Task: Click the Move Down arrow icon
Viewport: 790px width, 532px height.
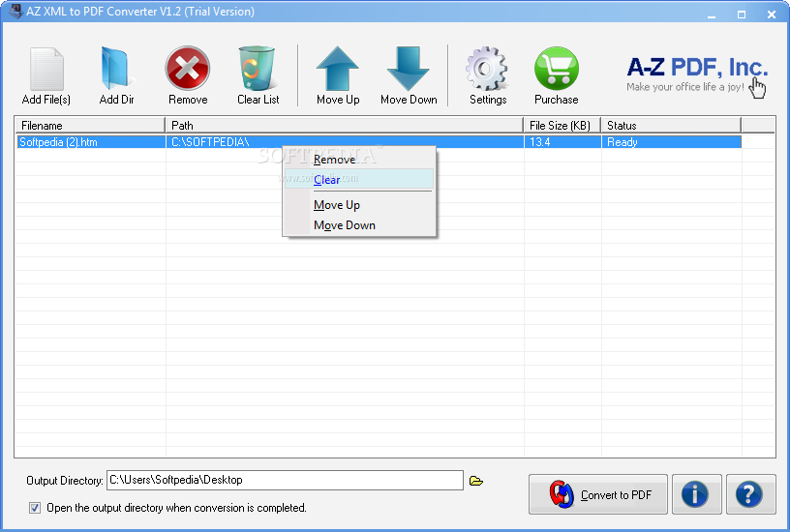Action: pyautogui.click(x=409, y=69)
